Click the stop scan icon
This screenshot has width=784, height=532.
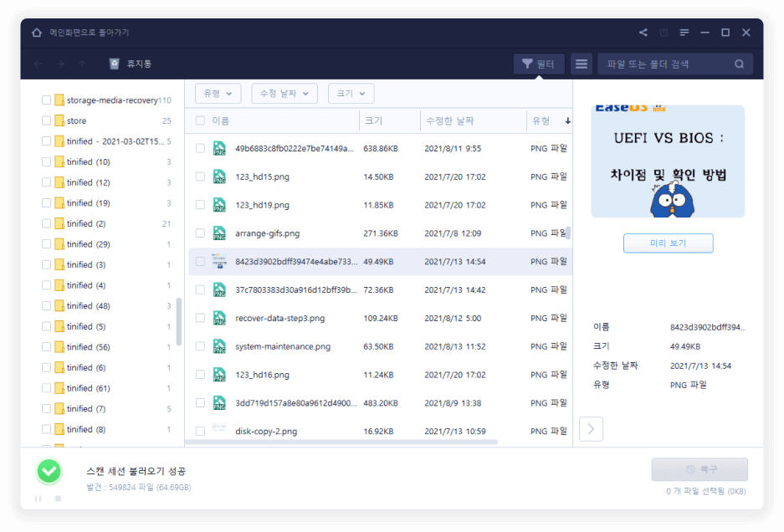point(58,499)
